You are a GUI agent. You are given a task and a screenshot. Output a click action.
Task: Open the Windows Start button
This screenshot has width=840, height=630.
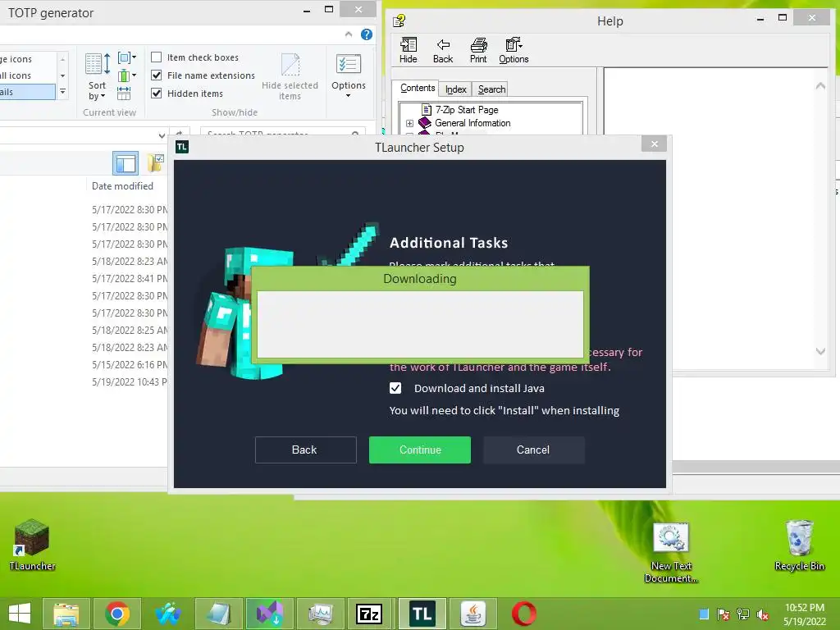point(20,614)
